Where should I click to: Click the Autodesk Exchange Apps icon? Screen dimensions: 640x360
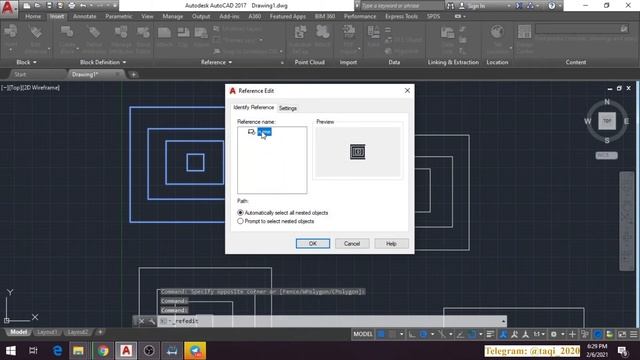point(519,6)
